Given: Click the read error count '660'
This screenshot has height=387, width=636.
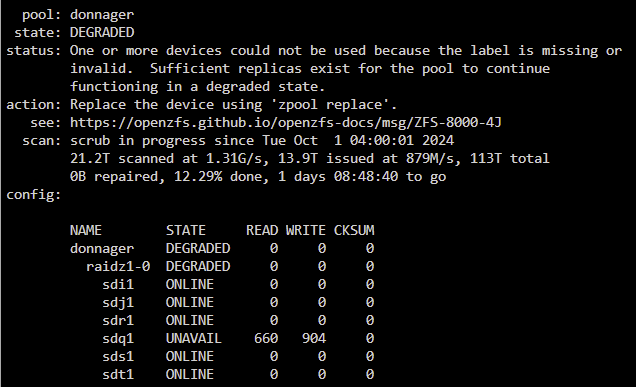Looking at the screenshot, I should tap(266, 338).
